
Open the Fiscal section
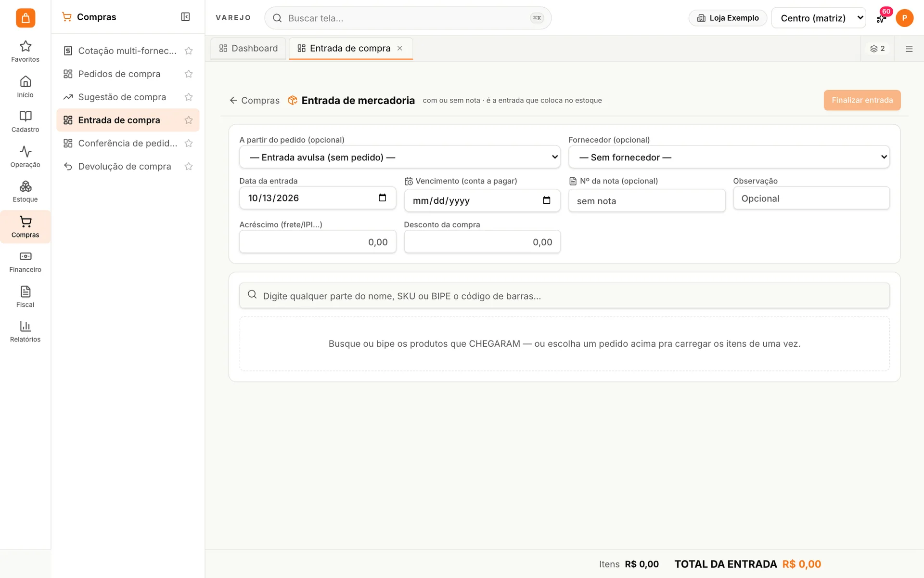pos(25,297)
